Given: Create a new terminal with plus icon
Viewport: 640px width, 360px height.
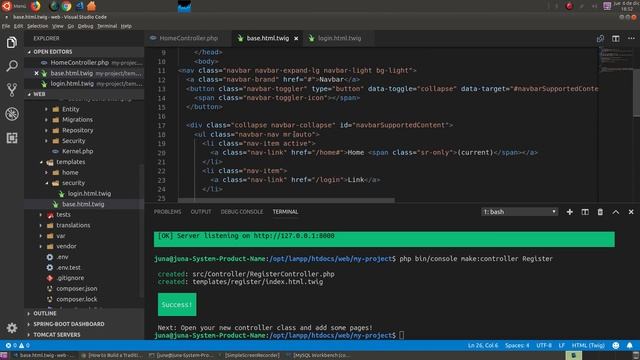Looking at the screenshot, I should (569, 212).
